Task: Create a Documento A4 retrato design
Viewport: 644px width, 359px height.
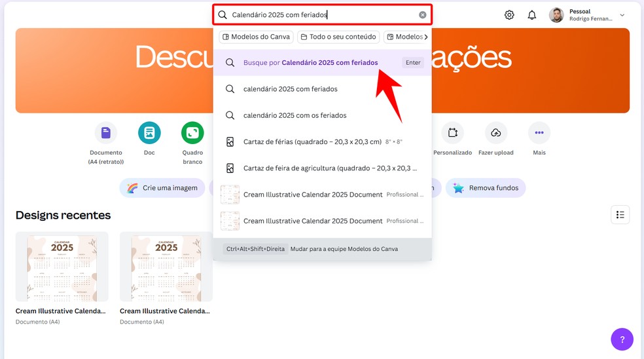Action: pyautogui.click(x=106, y=143)
